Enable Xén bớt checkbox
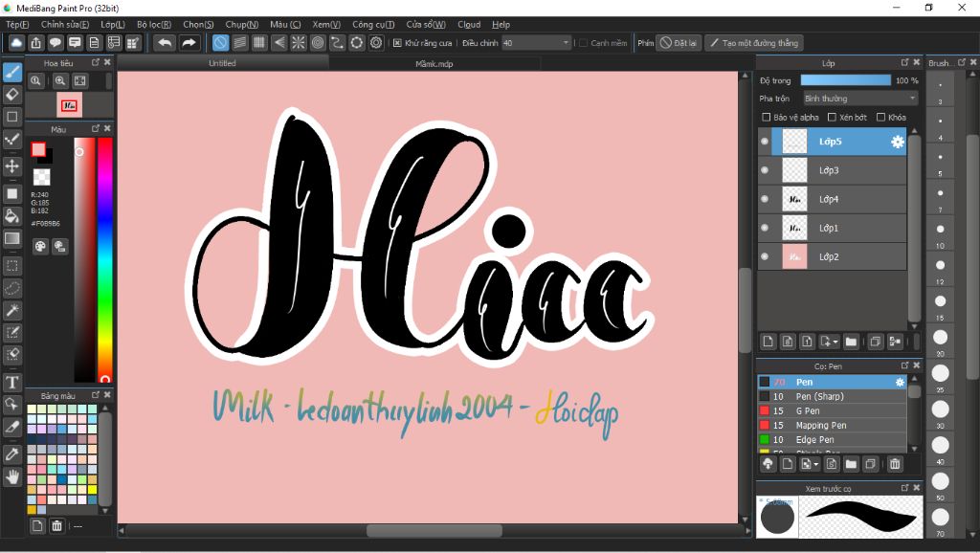This screenshot has width=980, height=553. click(832, 117)
